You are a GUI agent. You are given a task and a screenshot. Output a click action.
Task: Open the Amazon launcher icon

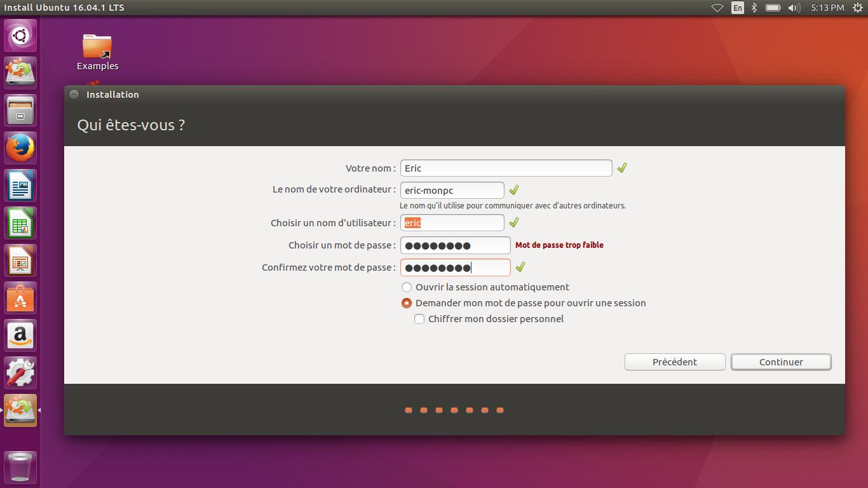click(20, 335)
